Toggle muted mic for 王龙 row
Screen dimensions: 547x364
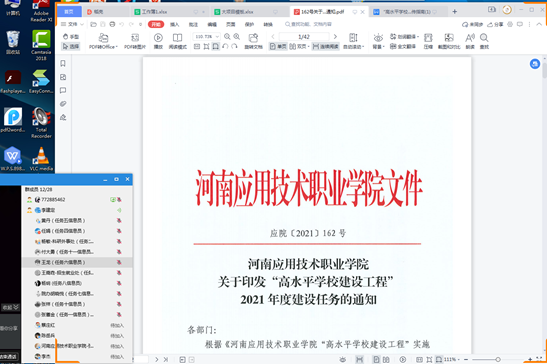[x=119, y=262]
